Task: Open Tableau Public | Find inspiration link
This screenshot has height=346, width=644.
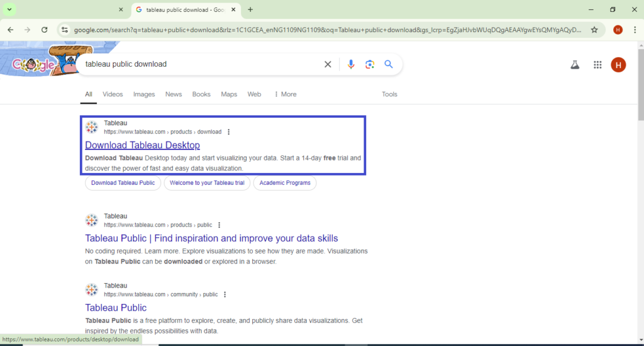Action: [x=211, y=238]
